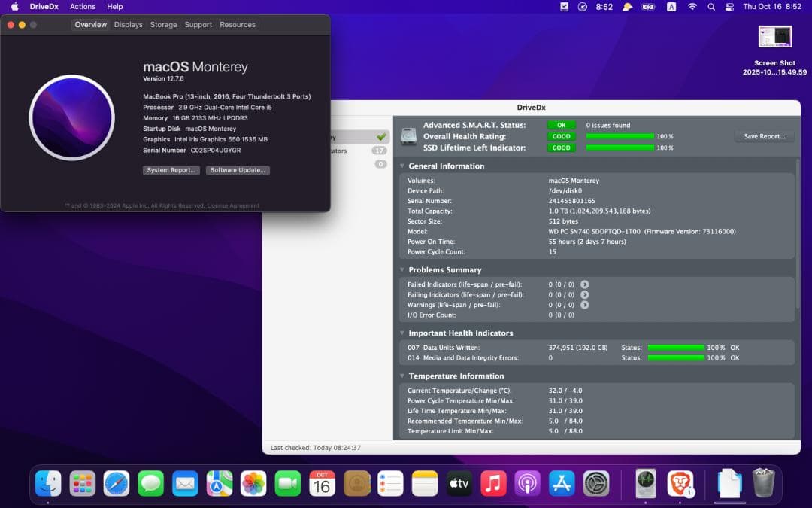Viewport: 812px width, 508px height.
Task: Click the Save Report button
Action: click(764, 136)
